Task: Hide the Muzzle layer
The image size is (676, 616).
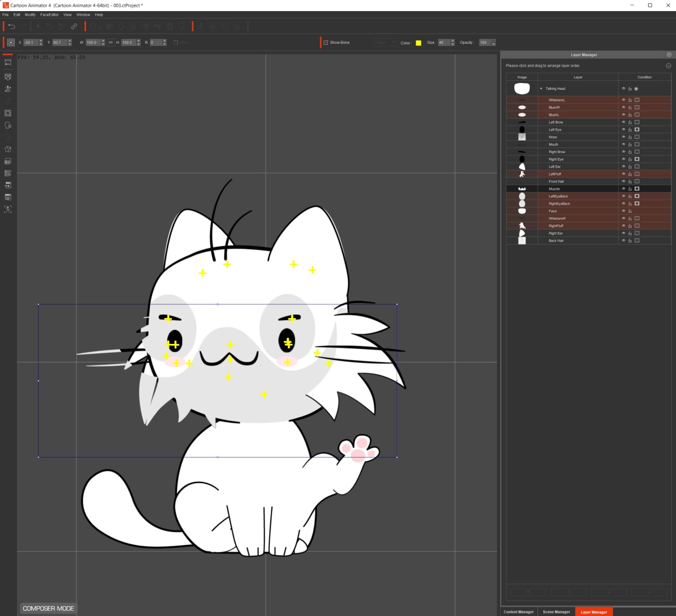Action: [x=624, y=189]
